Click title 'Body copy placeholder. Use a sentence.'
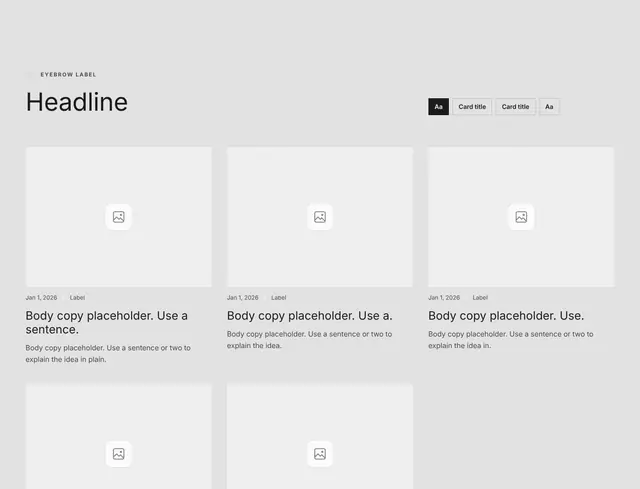This screenshot has height=489, width=640. (x=107, y=322)
